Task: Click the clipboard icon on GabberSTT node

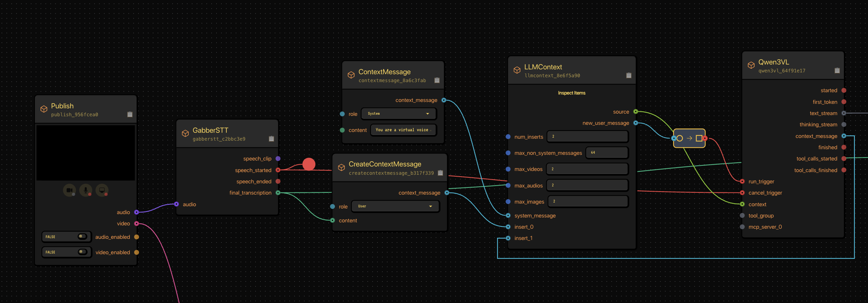Action: click(271, 139)
